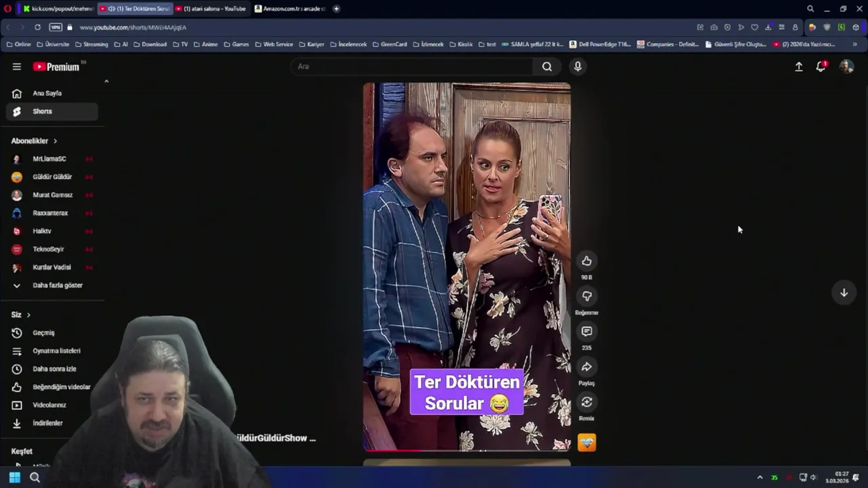Open the YouTube hamburger guide menu
The height and width of the screenshot is (488, 868).
point(16,66)
